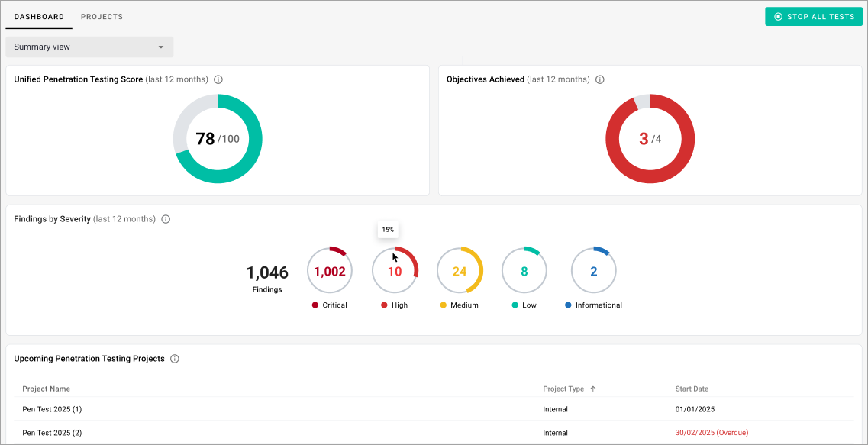Select the High severity donut showing 10

pyautogui.click(x=394, y=270)
